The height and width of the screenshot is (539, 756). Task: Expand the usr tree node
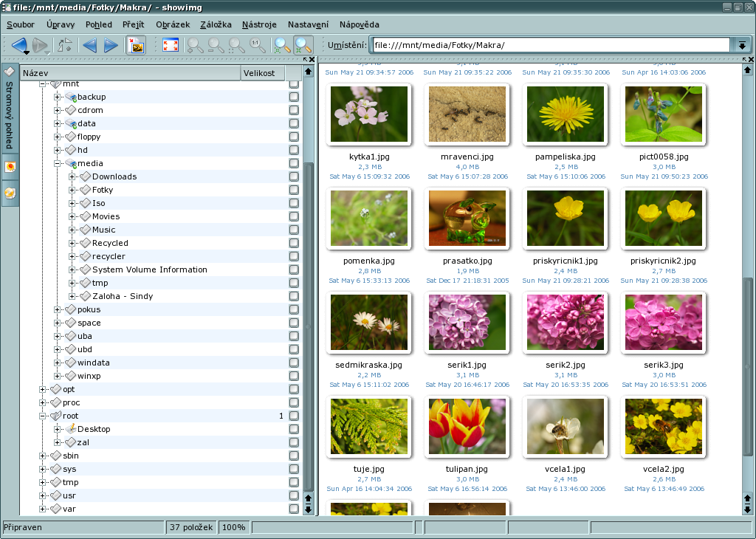(x=42, y=495)
